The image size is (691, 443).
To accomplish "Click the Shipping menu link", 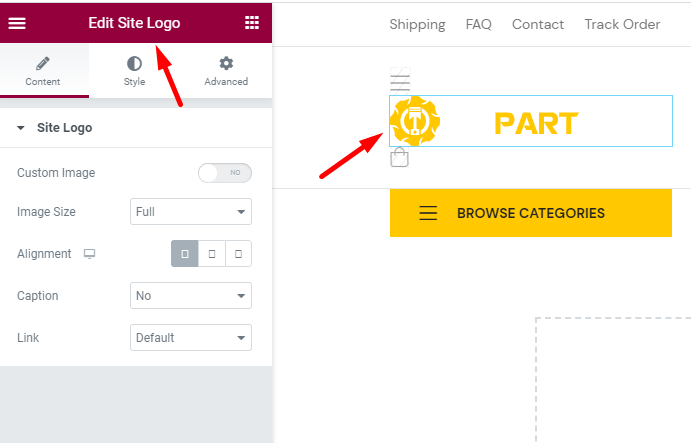I will (x=417, y=24).
